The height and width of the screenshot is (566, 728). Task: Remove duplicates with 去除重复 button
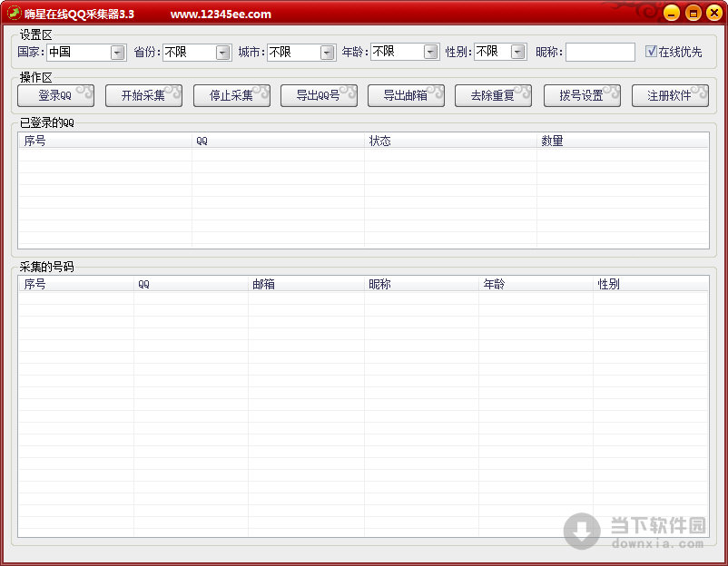493,95
